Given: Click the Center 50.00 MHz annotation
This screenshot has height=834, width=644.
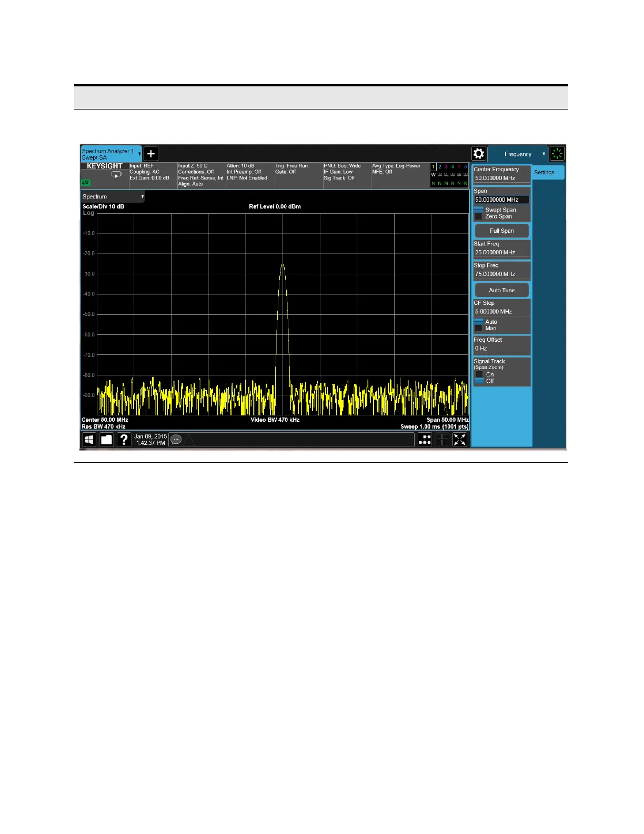Looking at the screenshot, I should [105, 420].
